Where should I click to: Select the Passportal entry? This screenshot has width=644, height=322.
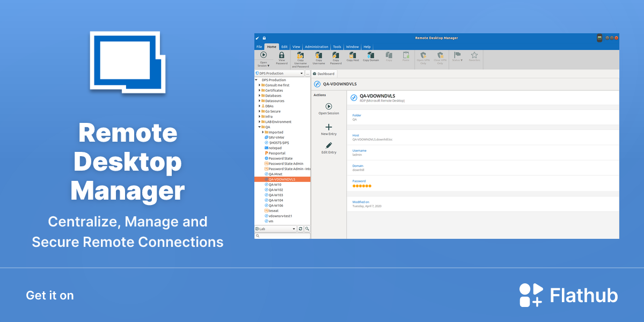(275, 153)
